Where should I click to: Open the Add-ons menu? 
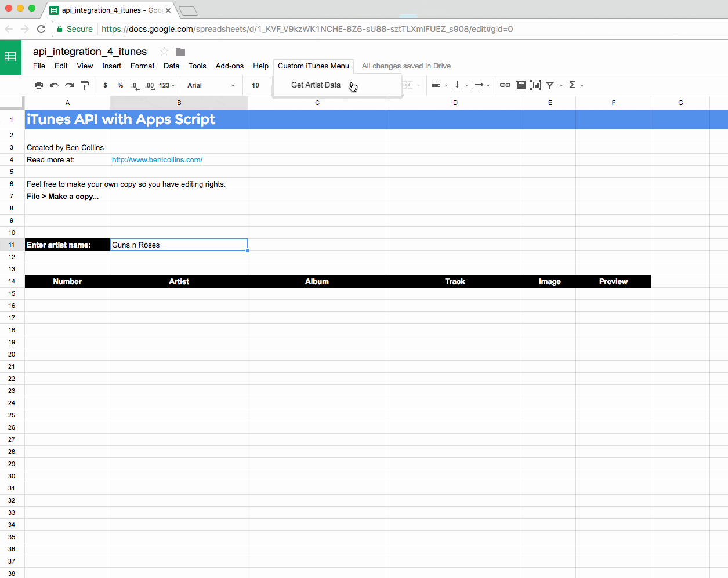point(229,66)
